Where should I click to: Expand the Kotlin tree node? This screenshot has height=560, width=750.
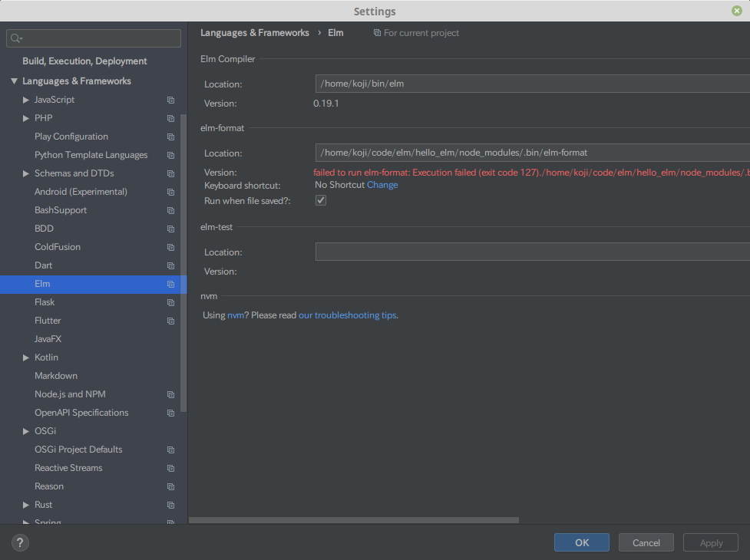(x=26, y=357)
